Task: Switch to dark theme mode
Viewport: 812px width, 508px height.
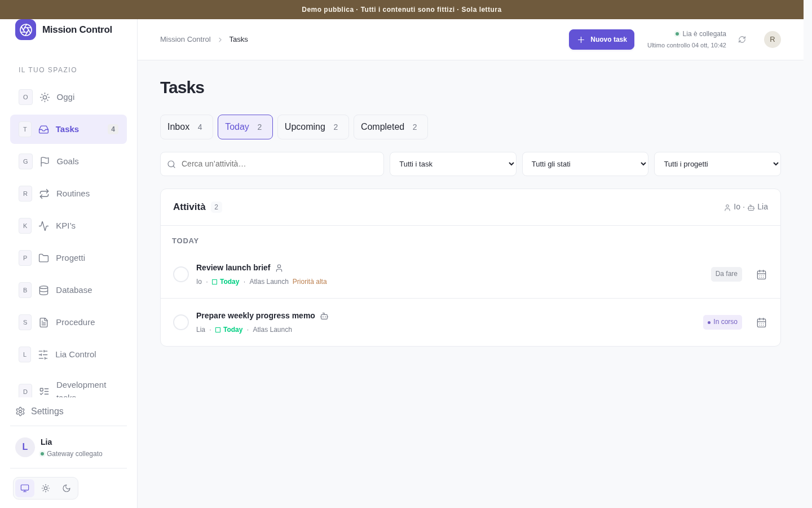Action: pyautogui.click(x=67, y=488)
